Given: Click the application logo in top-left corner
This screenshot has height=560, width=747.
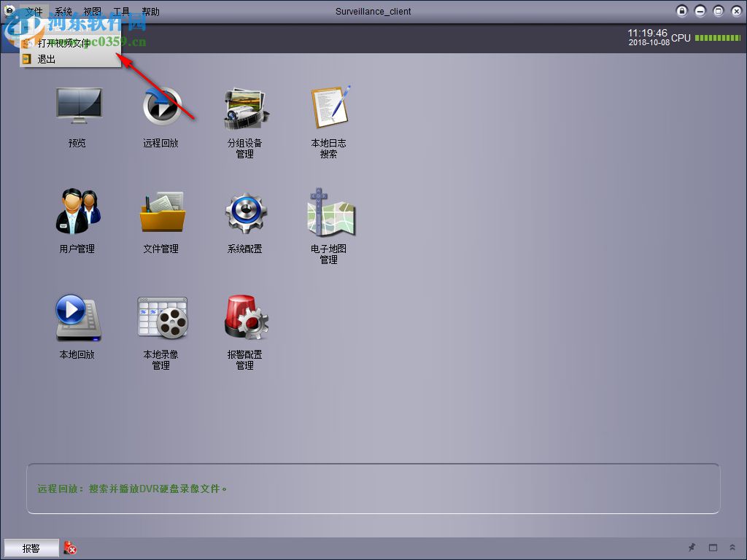Looking at the screenshot, I should pyautogui.click(x=9, y=10).
